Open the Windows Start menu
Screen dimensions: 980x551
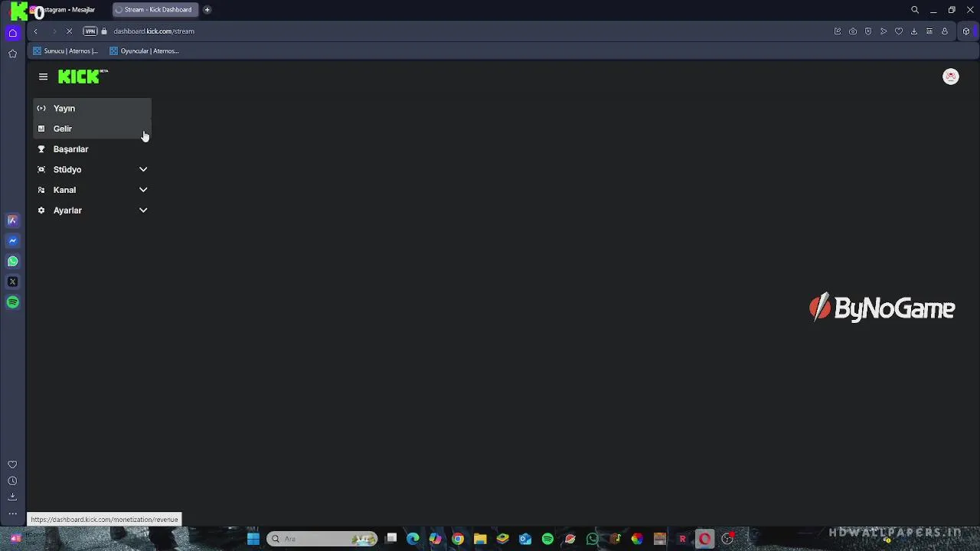point(253,539)
